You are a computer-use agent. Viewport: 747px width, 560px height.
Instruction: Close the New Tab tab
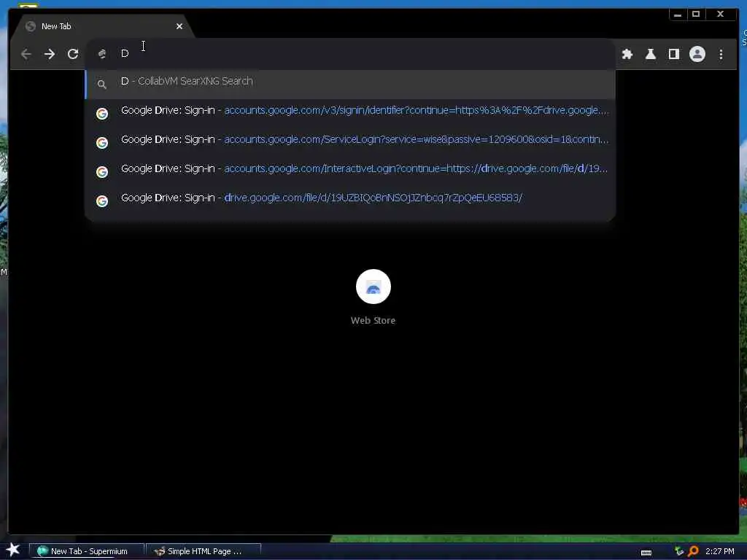[x=179, y=26]
